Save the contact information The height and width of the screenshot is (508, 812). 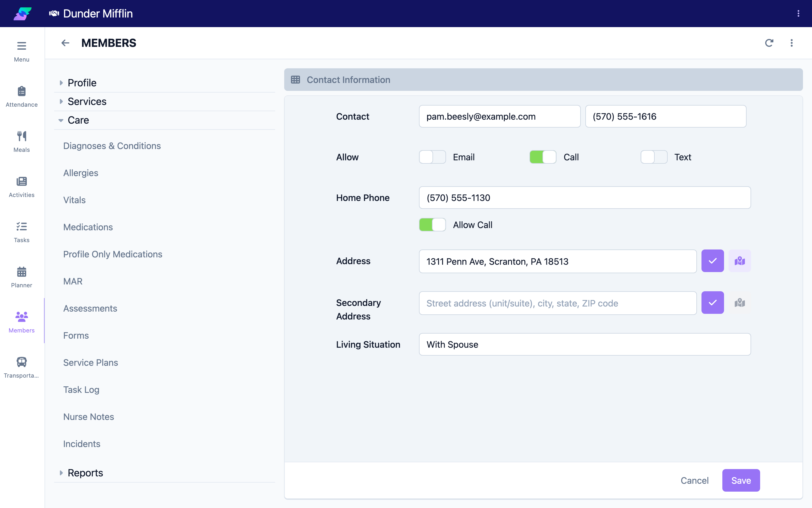(741, 480)
